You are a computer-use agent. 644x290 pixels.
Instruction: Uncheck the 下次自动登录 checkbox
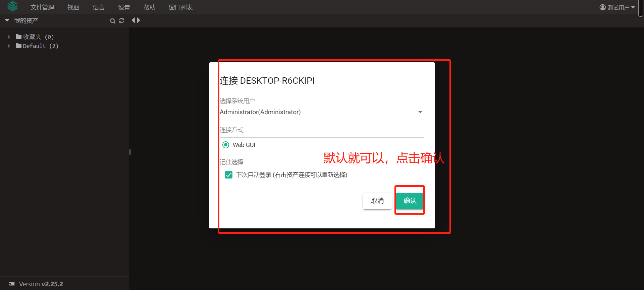click(229, 175)
